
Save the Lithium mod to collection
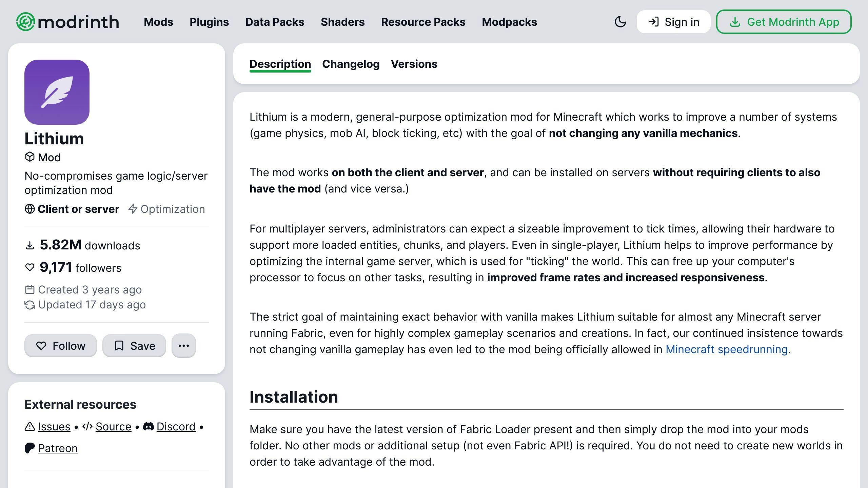(134, 346)
